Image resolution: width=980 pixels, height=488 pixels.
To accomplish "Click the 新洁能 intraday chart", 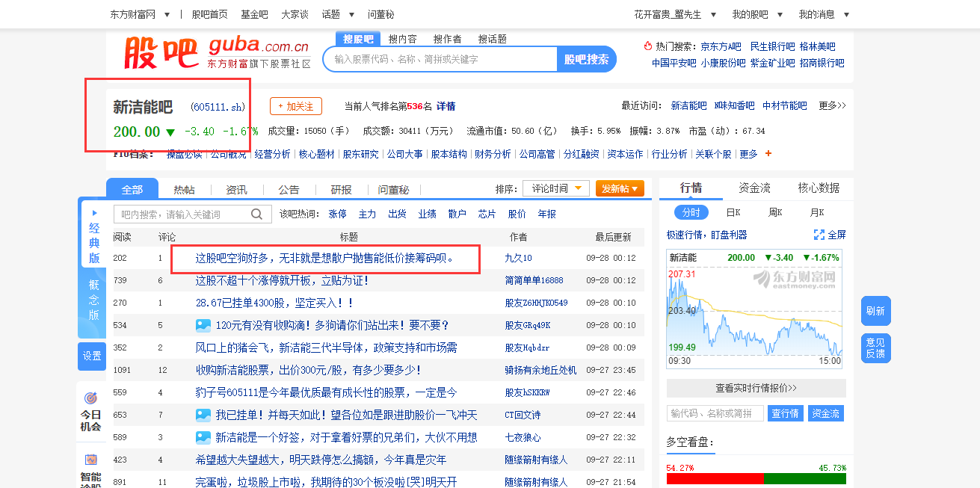I will [x=755, y=309].
